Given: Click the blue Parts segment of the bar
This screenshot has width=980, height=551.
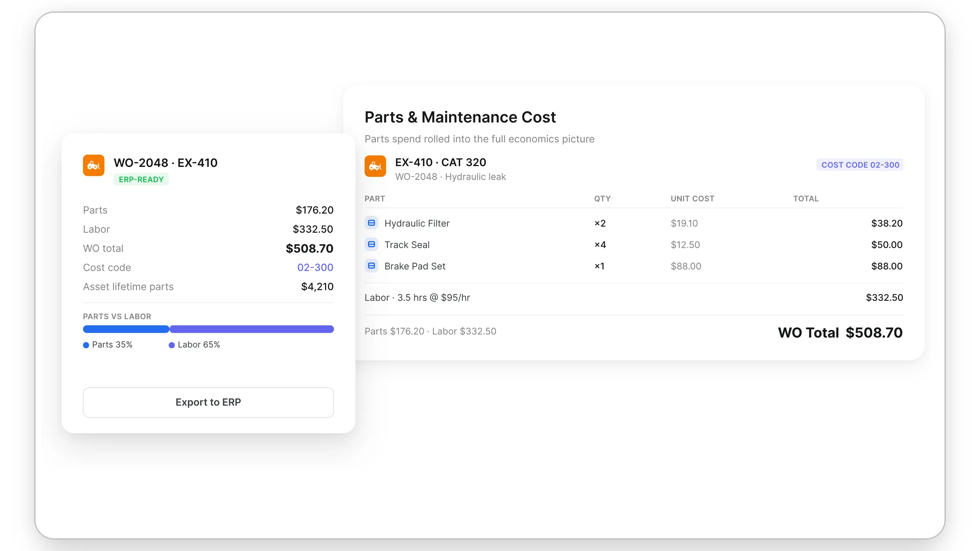Looking at the screenshot, I should tap(126, 329).
